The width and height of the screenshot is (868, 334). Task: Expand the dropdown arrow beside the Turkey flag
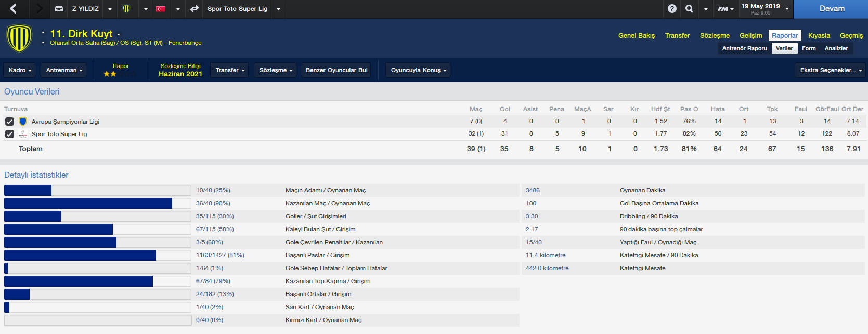pyautogui.click(x=178, y=9)
